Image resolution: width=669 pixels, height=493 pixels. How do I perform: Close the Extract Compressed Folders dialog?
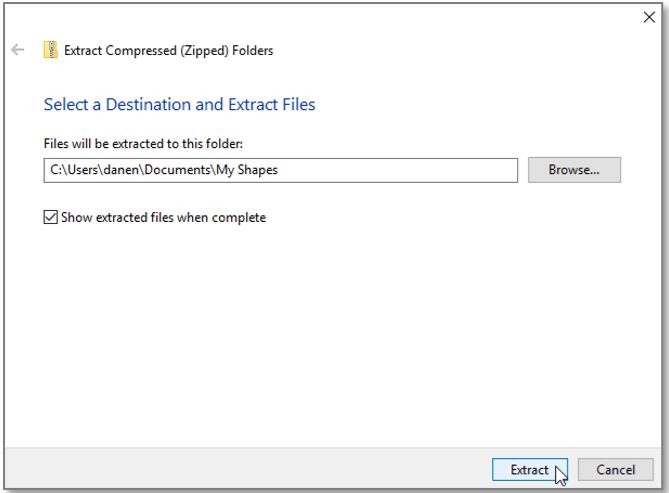(x=648, y=17)
